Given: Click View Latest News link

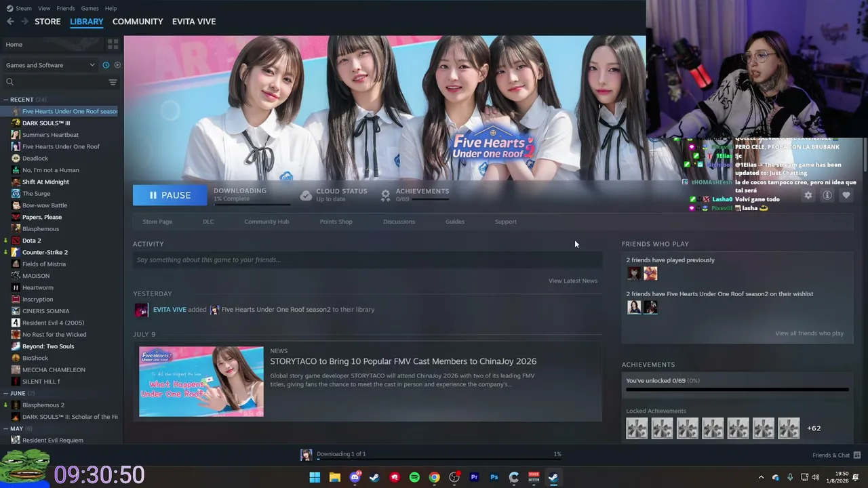Looking at the screenshot, I should (x=573, y=281).
